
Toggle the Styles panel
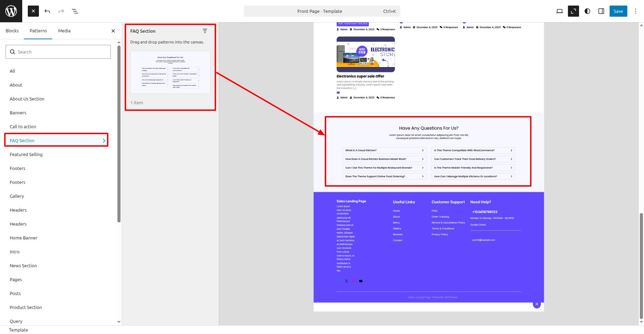click(x=587, y=11)
